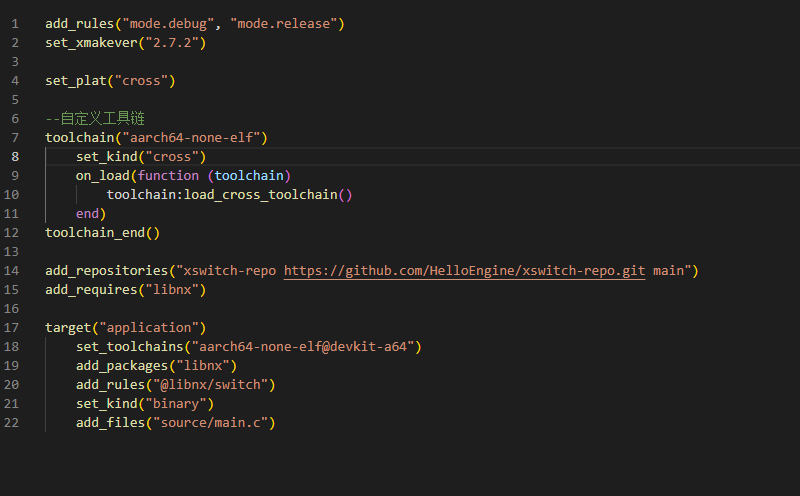The image size is (800, 496).
Task: Click the text set_xmakever("2.7.2")
Action: 126,43
